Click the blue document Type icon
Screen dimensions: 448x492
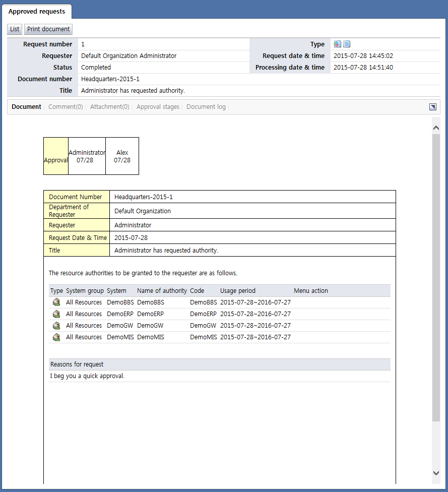coord(347,44)
